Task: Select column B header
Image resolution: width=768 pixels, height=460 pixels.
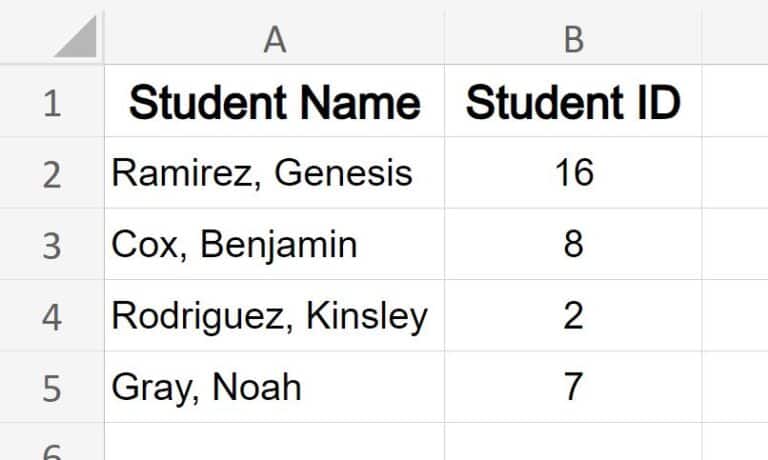Action: click(x=574, y=38)
